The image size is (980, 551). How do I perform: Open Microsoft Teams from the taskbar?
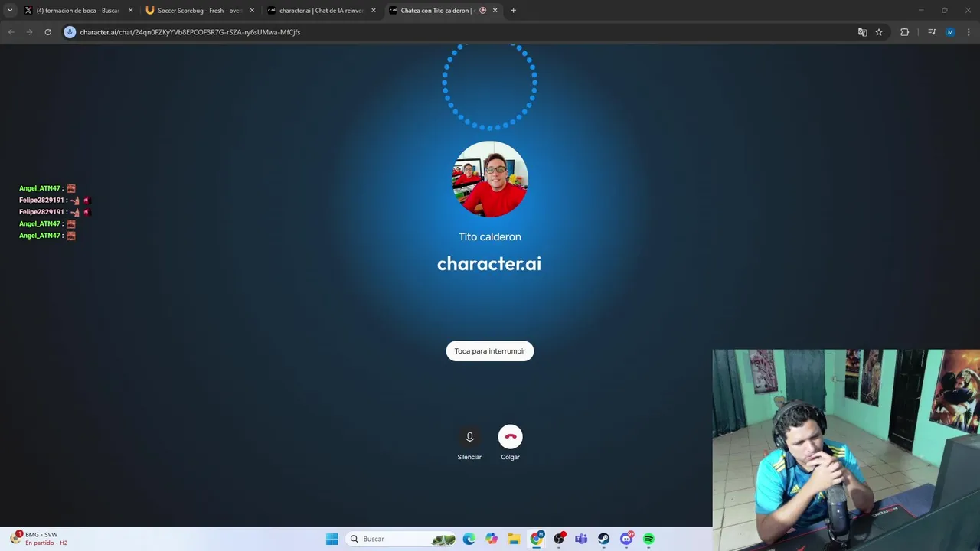click(581, 539)
